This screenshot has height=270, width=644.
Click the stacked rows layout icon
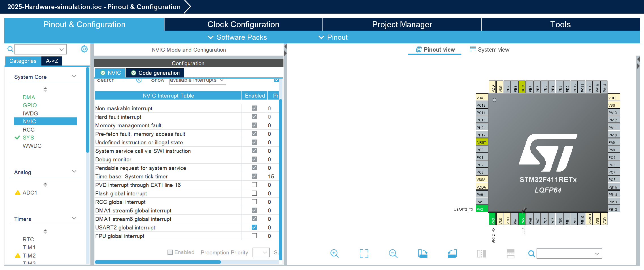coord(510,253)
